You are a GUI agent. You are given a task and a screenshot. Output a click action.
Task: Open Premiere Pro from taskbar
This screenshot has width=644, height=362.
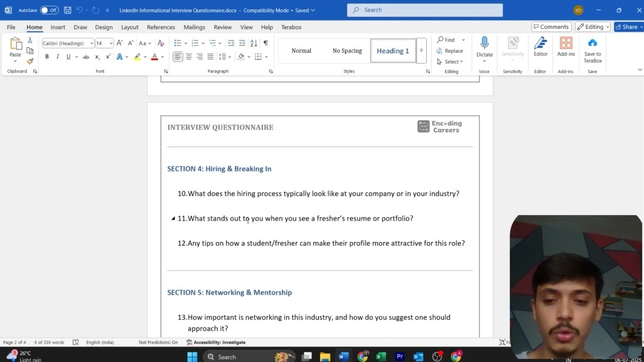tap(400, 356)
